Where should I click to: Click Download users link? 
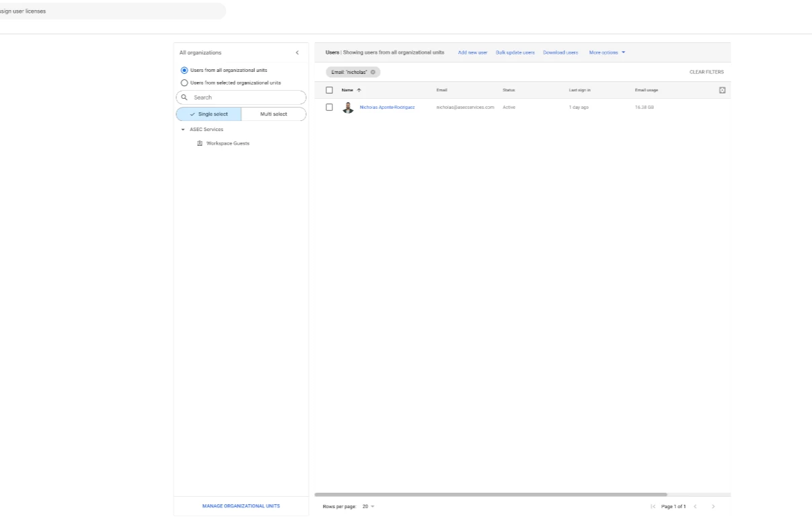560,52
